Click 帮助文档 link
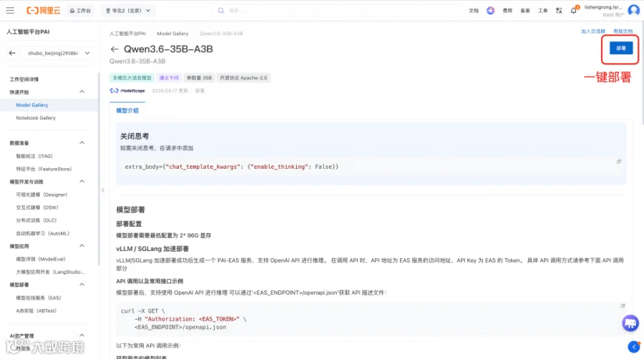 (x=623, y=31)
